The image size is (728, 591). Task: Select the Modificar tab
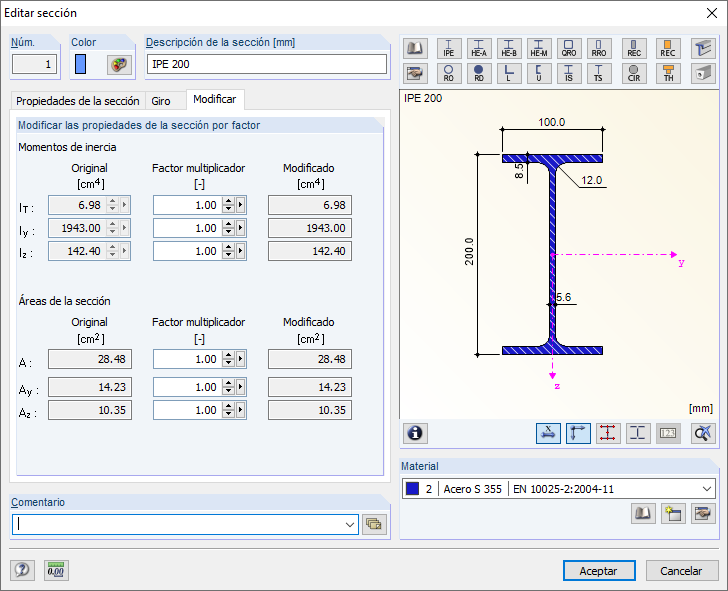pos(214,99)
